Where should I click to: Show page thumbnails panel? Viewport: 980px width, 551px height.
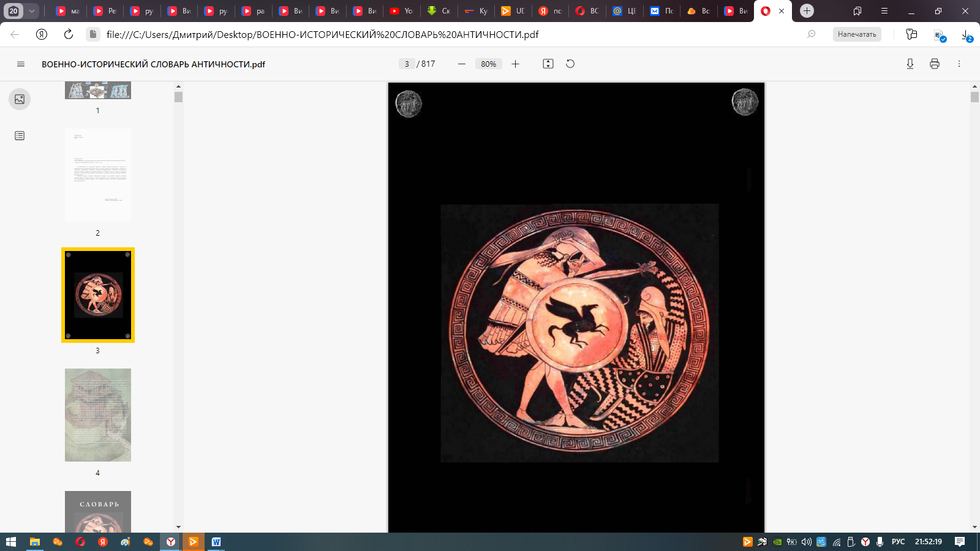pos(20,99)
